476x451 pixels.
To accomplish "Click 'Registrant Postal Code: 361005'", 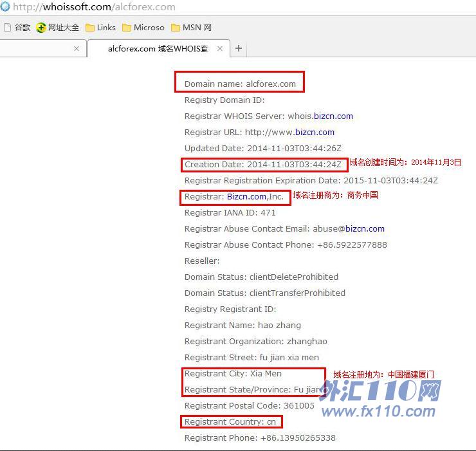I will click(x=250, y=406).
